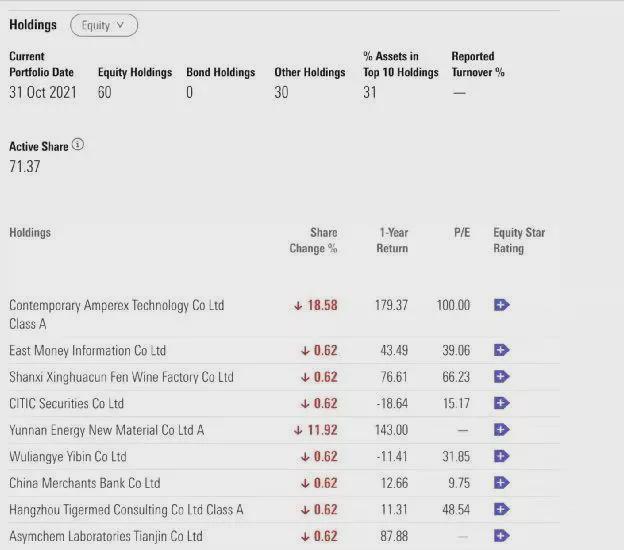Screen dimensions: 624x550
Task: Click the Active Share value 71.37
Action: click(25, 166)
